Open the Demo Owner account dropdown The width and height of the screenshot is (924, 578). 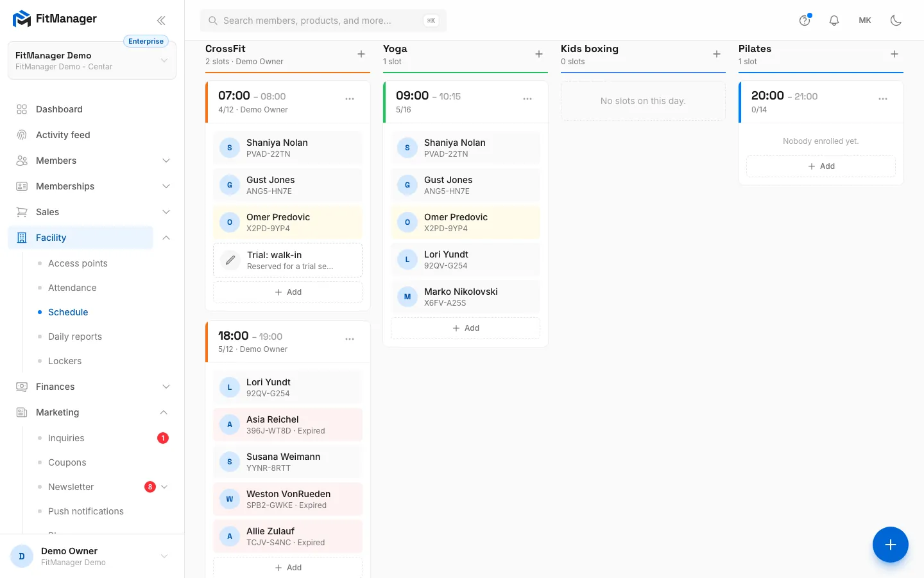click(x=92, y=556)
